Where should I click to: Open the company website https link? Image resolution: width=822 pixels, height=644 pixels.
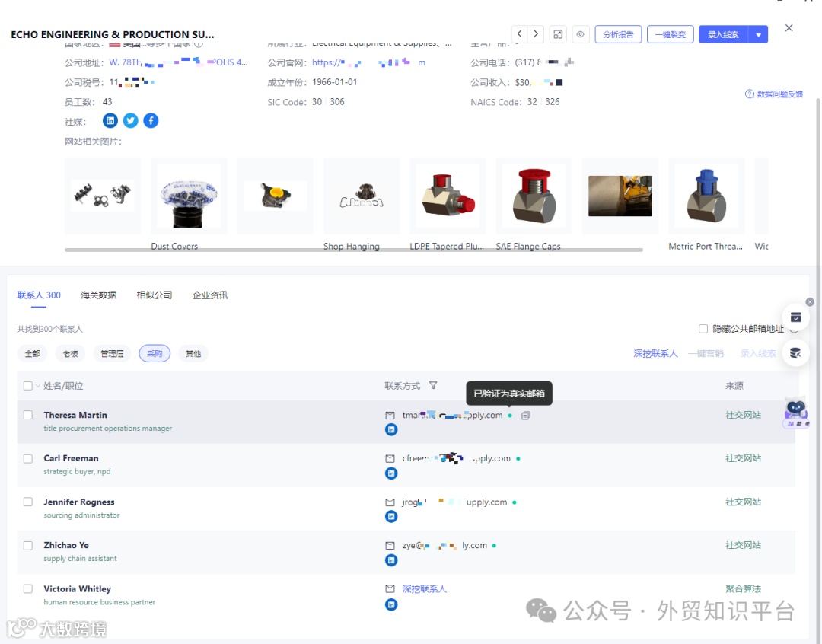pyautogui.click(x=369, y=62)
